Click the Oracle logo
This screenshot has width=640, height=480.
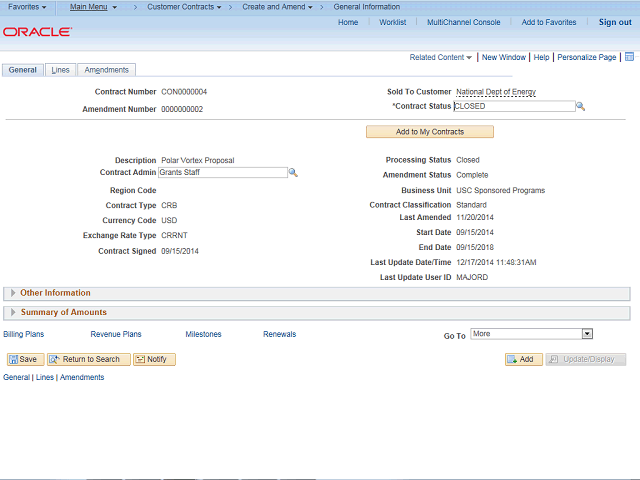pos(38,32)
